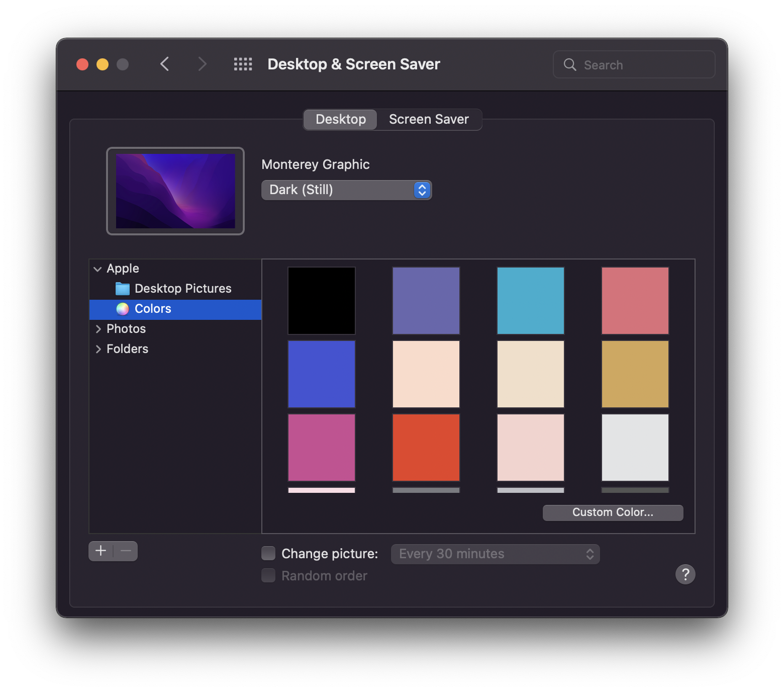The width and height of the screenshot is (784, 692).
Task: Choose the peach color swatch
Action: (426, 374)
